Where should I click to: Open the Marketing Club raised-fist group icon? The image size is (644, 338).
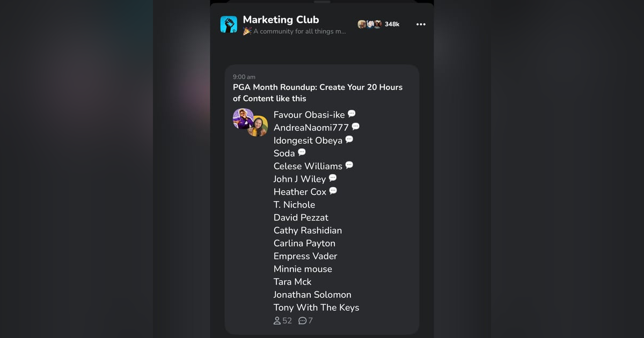(229, 24)
